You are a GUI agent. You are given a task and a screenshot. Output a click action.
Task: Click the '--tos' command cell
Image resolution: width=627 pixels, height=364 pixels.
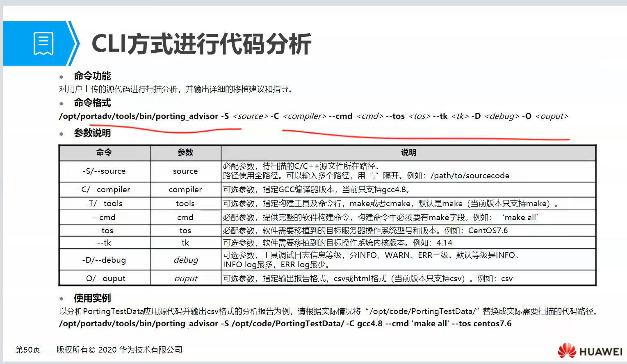(104, 231)
